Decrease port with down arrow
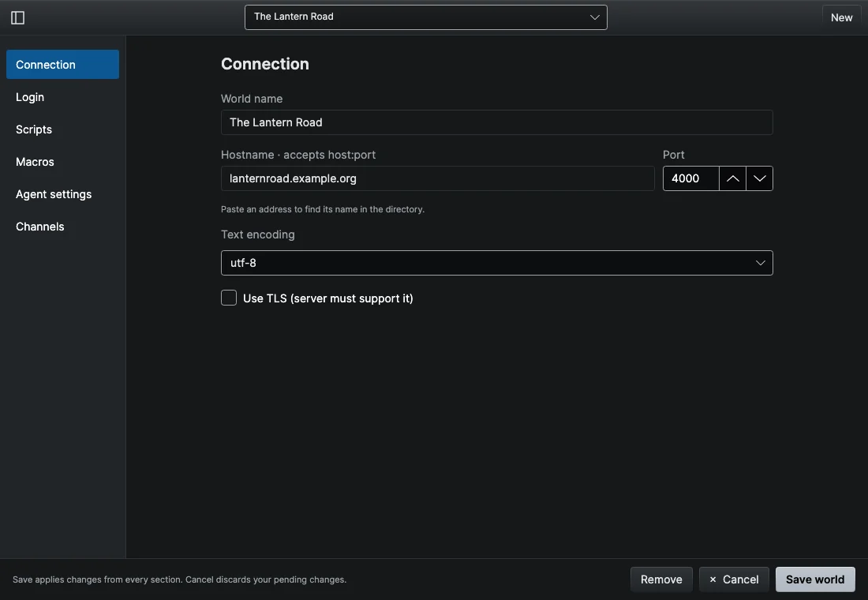The image size is (868, 600). (x=759, y=178)
